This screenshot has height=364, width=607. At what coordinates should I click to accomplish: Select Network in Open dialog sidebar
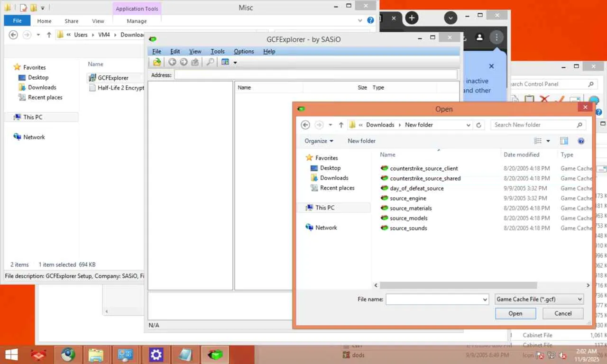[326, 227]
